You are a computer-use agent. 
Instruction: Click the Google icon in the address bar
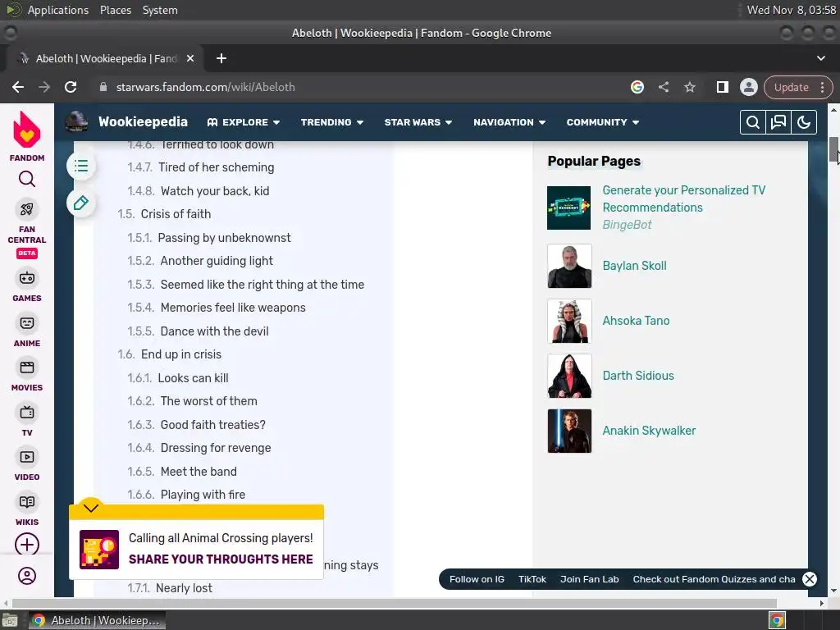[637, 87]
